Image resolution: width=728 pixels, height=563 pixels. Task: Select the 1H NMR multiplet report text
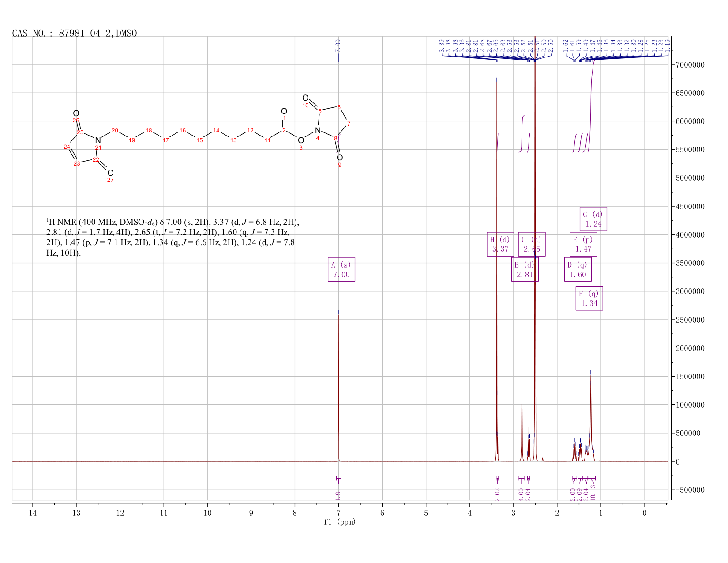pyautogui.click(x=173, y=238)
